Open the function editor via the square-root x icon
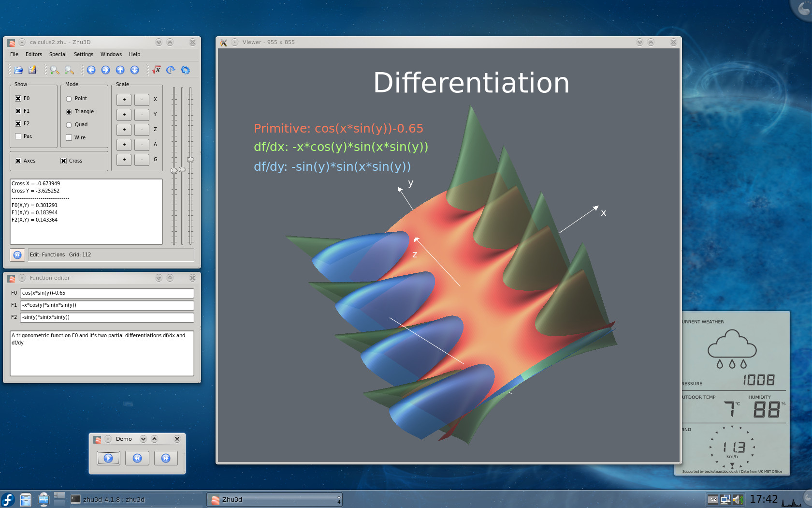Screen dimensions: 812x508 click(156, 70)
